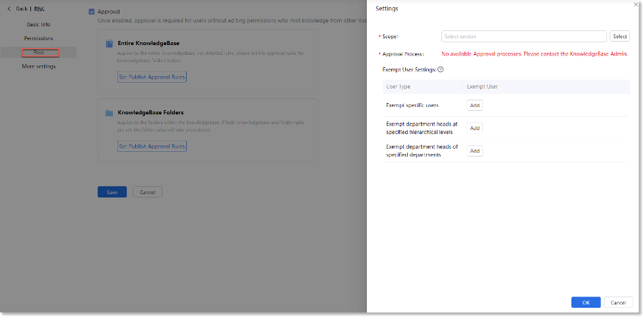Image resolution: width=644 pixels, height=317 pixels.
Task: Cancel the Settings panel
Action: pos(618,302)
